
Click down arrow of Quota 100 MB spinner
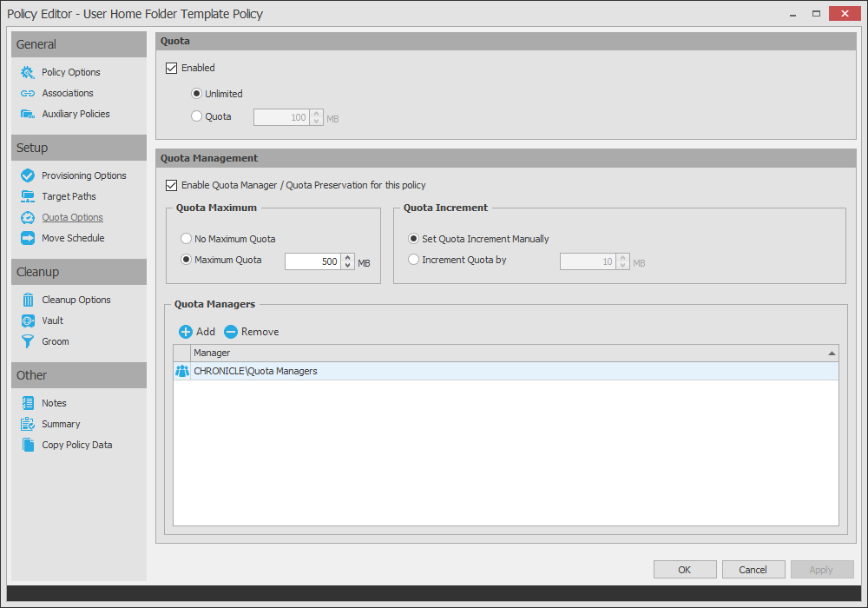click(x=317, y=121)
